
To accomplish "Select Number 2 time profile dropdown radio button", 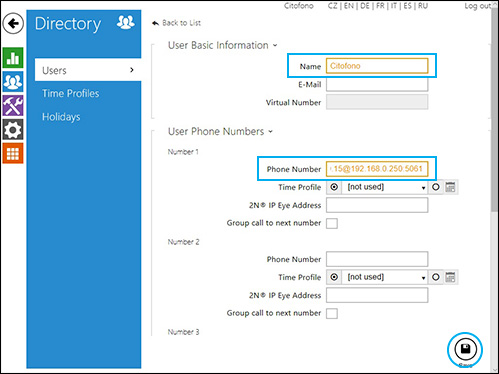I will 334,277.
